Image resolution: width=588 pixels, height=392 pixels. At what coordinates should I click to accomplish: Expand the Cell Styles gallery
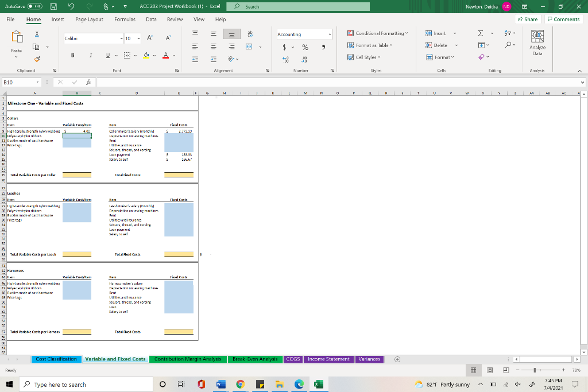point(363,57)
